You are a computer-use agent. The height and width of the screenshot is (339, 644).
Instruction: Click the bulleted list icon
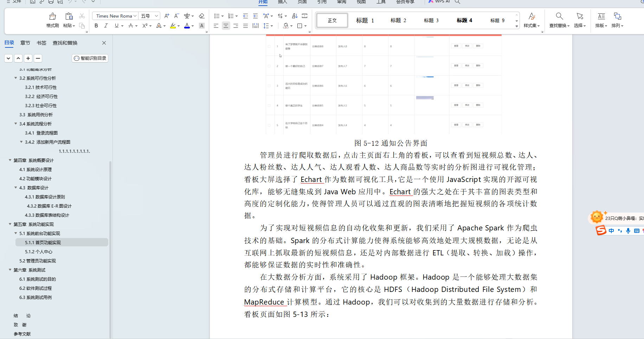[217, 16]
